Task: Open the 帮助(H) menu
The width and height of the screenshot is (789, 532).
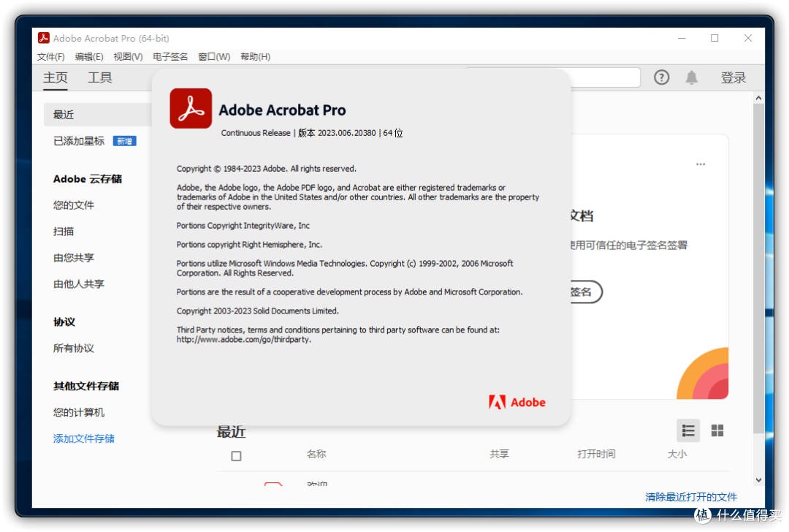Action: [255, 57]
